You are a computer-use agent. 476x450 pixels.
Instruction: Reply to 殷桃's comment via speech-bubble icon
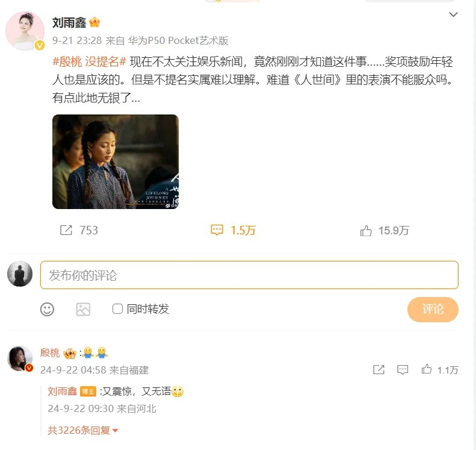point(403,369)
